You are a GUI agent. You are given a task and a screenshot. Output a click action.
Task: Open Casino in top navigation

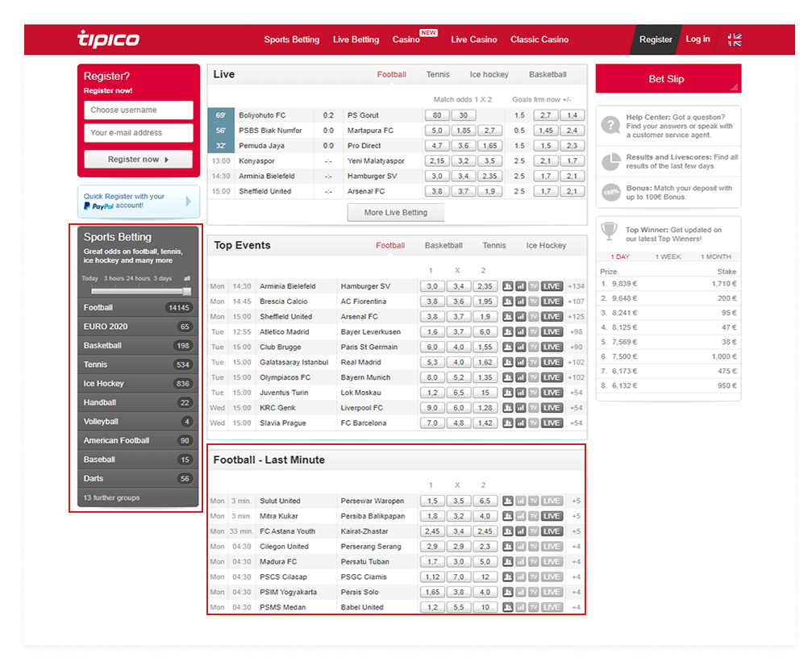tap(406, 40)
